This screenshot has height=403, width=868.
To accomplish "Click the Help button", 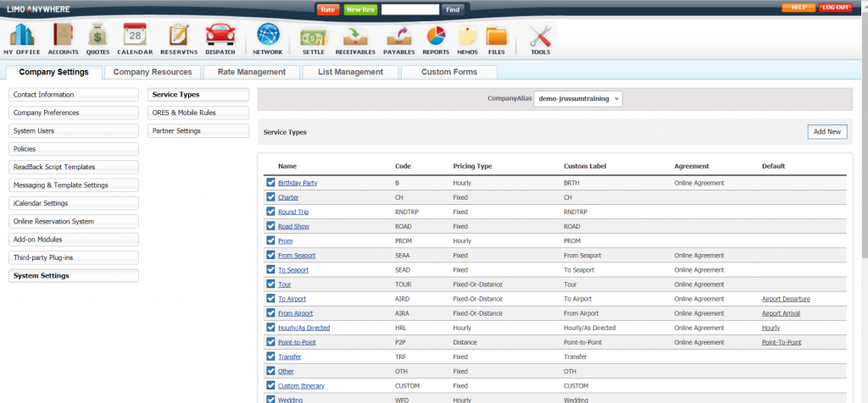I will point(798,8).
